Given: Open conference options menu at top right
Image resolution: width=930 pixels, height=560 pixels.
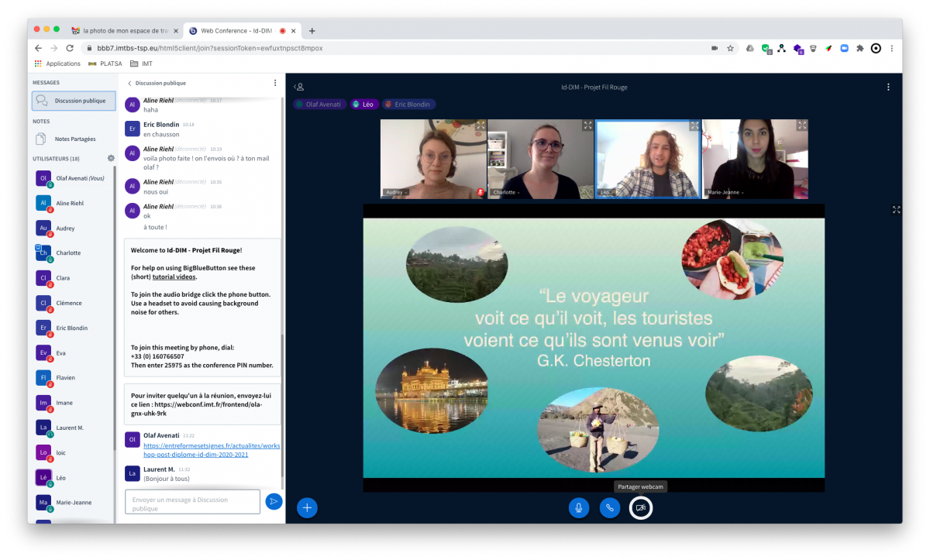Looking at the screenshot, I should point(889,87).
